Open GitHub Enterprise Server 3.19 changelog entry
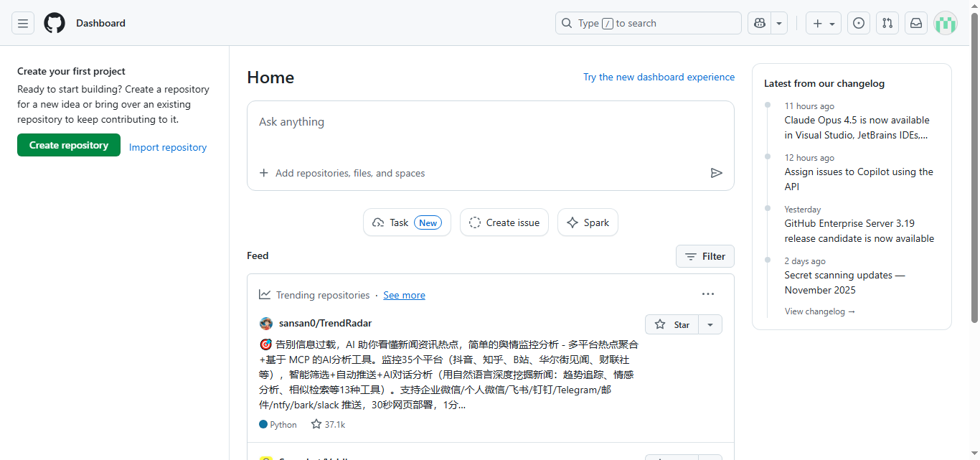 click(x=859, y=231)
